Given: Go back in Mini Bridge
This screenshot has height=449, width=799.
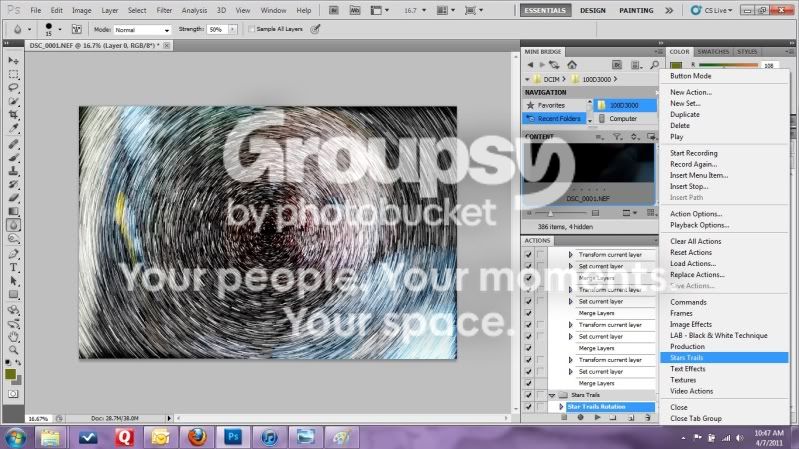Looking at the screenshot, I should [x=530, y=65].
